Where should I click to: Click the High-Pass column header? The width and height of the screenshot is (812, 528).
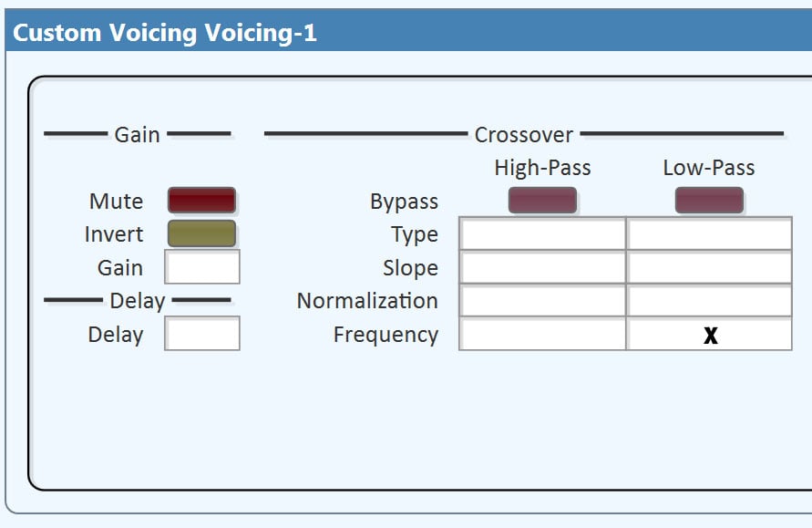[542, 168]
